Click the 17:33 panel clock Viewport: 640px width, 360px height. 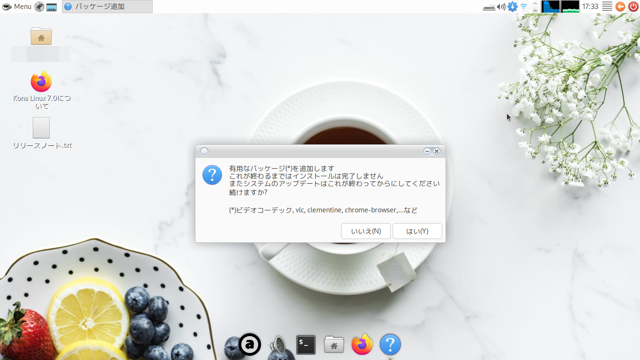590,7
